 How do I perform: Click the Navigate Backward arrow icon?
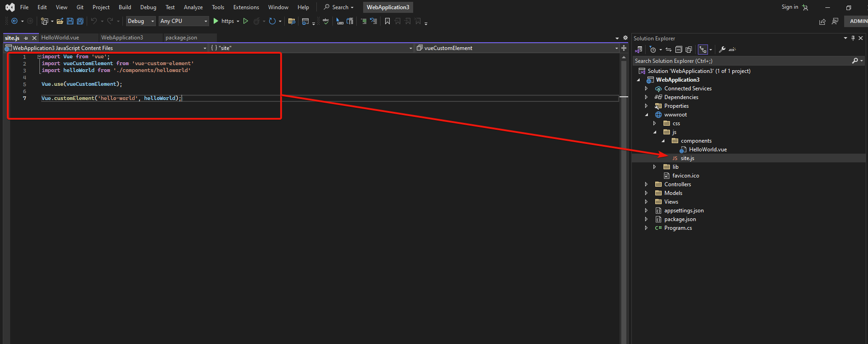[15, 21]
